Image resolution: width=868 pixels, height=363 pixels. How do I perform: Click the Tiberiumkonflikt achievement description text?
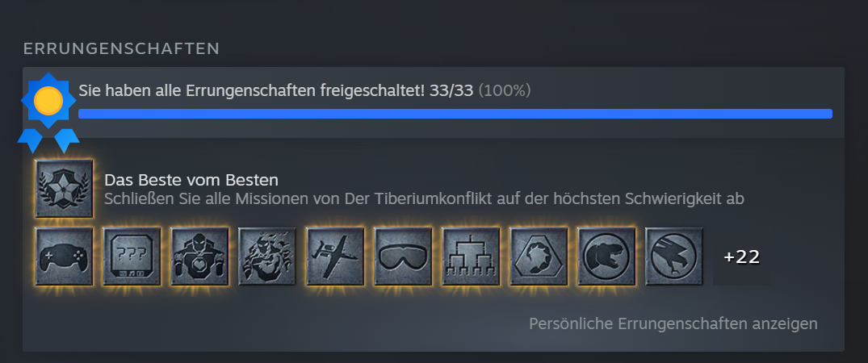[x=424, y=199]
